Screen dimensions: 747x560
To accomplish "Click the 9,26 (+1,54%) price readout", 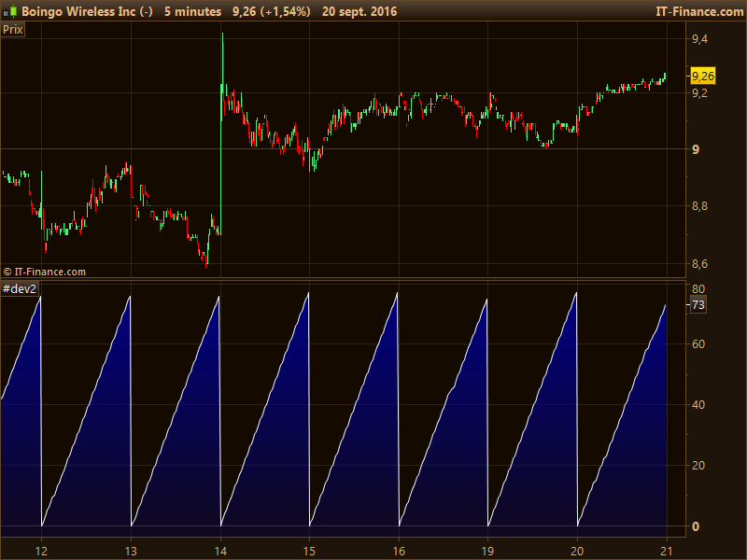I will 272,11.
